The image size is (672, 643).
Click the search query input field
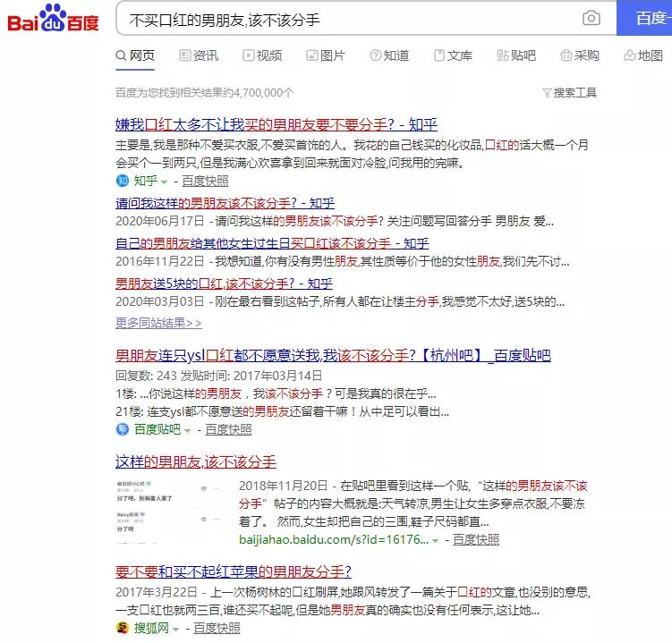tap(352, 19)
